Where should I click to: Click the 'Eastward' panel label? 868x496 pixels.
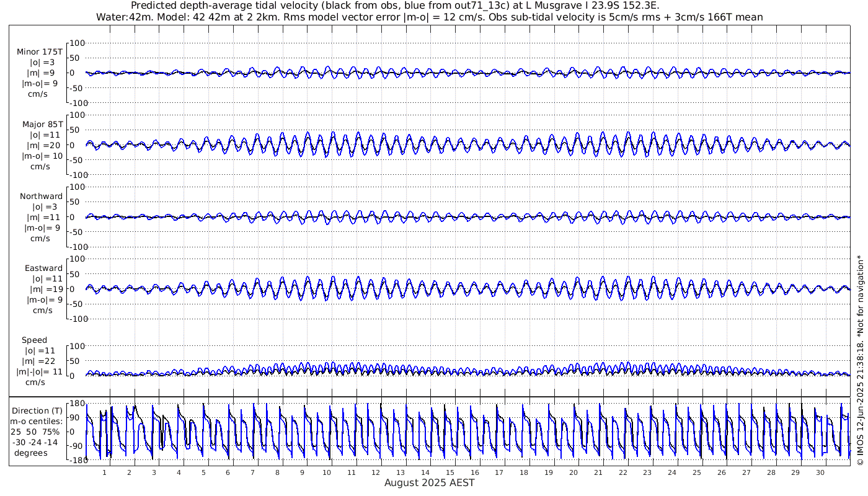click(x=43, y=268)
